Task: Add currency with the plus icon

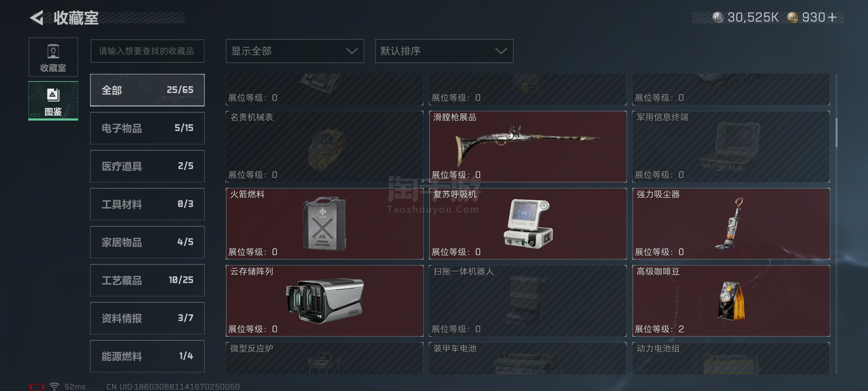Action: tap(832, 17)
